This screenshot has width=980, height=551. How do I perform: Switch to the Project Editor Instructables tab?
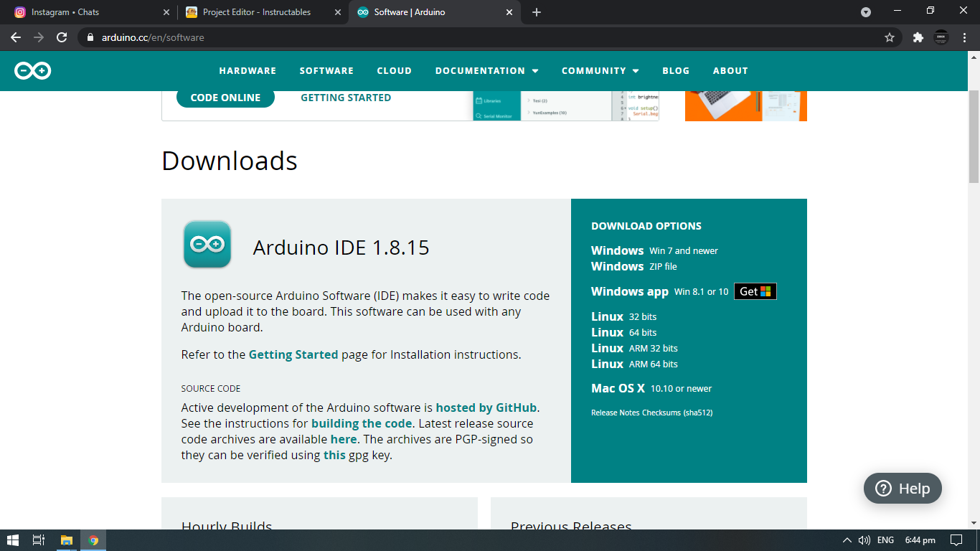point(263,12)
